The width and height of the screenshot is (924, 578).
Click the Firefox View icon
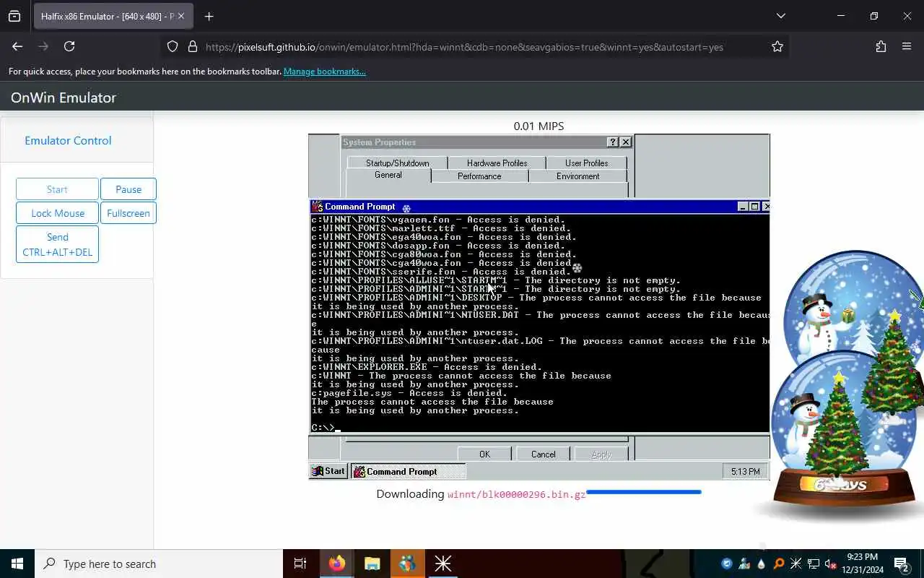[14, 16]
